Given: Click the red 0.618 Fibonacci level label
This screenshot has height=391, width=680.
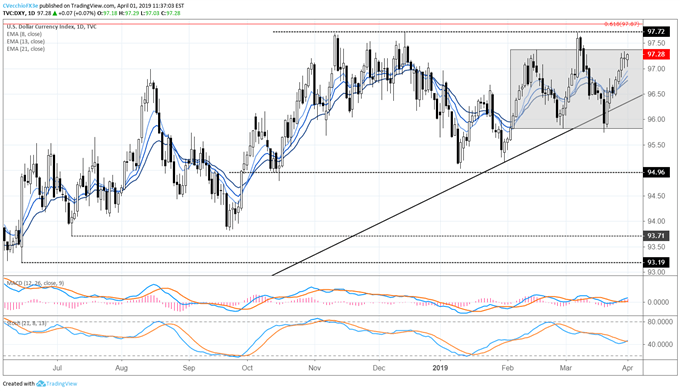Looking at the screenshot, I should coord(623,24).
